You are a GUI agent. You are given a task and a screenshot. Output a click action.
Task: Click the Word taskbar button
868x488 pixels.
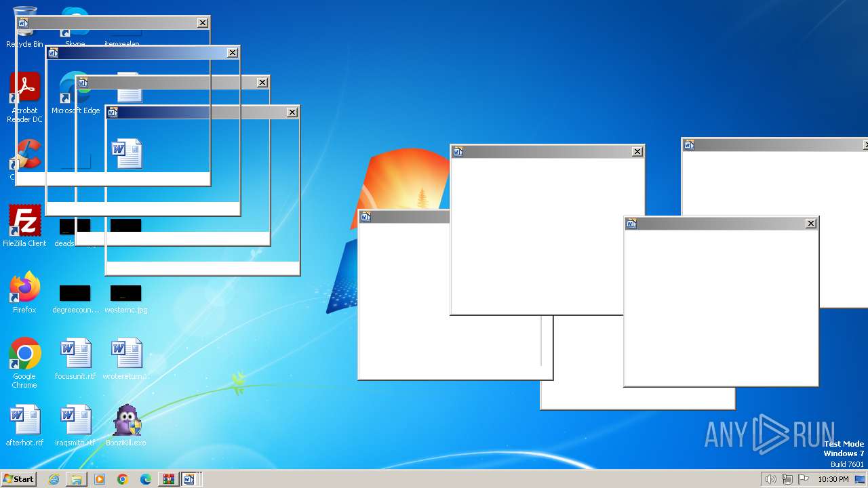(x=190, y=479)
